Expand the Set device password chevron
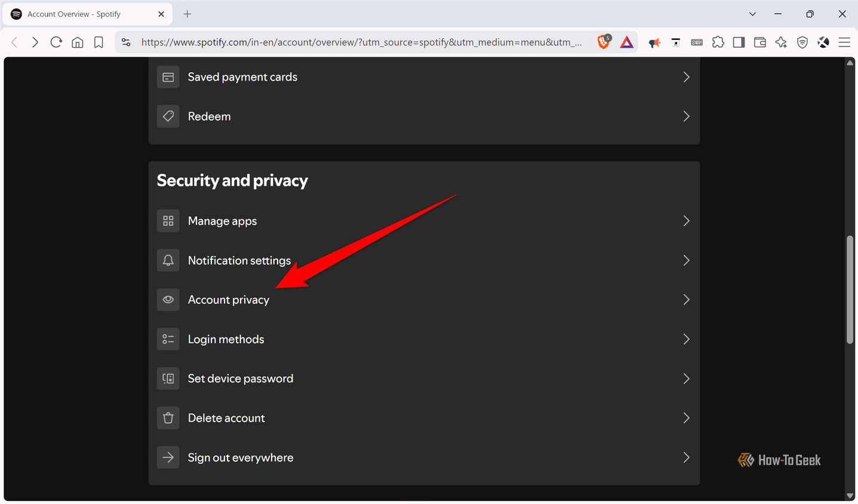The width and height of the screenshot is (858, 504). pyautogui.click(x=686, y=379)
